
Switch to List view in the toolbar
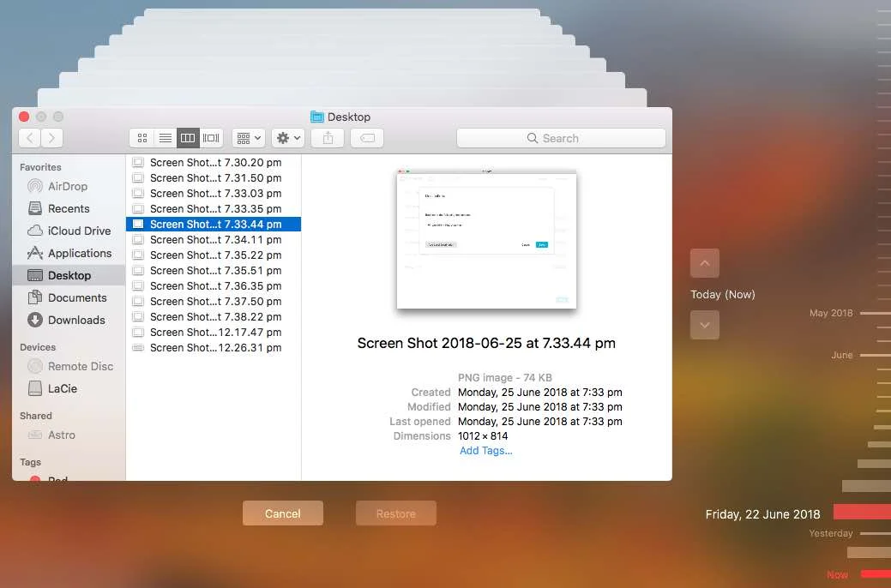pyautogui.click(x=165, y=137)
